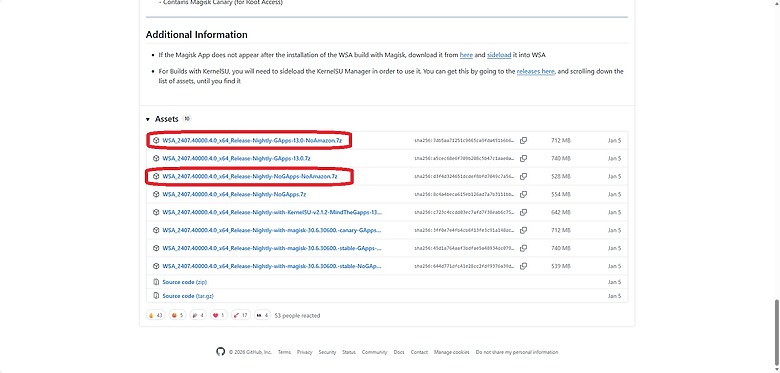This screenshot has width=780, height=373.
Task: Download WSA Release-Nightly-NoGApps.7z
Action: [234, 194]
